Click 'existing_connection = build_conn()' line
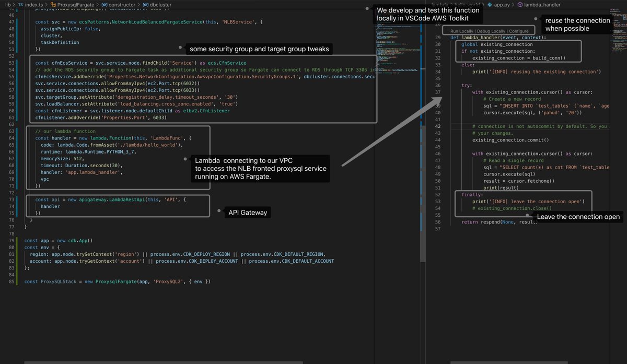627x364 pixels. tap(518, 58)
